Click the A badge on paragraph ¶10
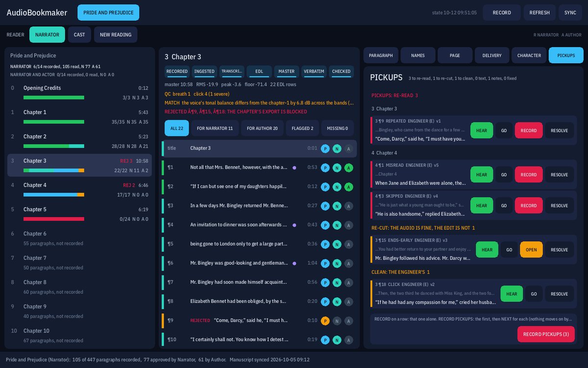This screenshot has width=588, height=368. point(349,340)
